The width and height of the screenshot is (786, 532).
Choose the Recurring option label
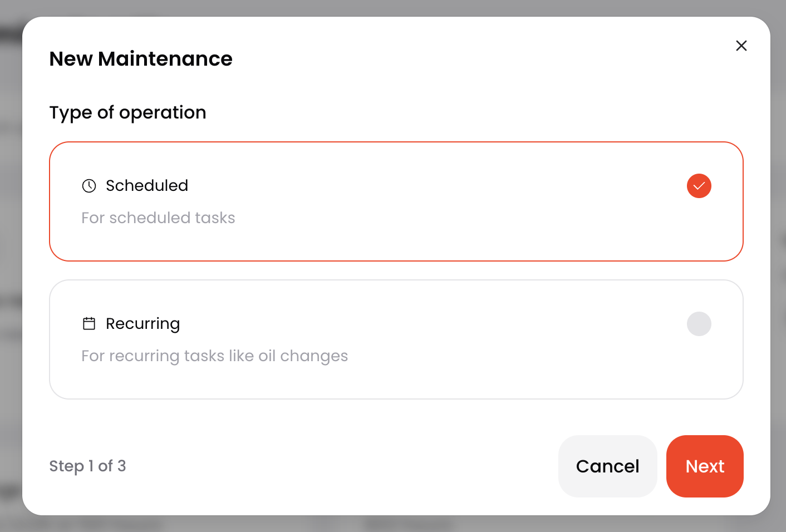[143, 323]
